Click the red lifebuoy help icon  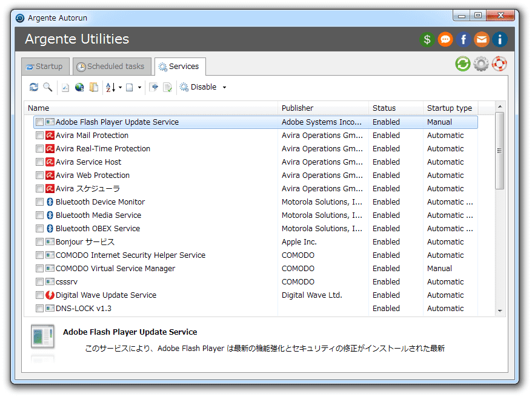[x=499, y=64]
